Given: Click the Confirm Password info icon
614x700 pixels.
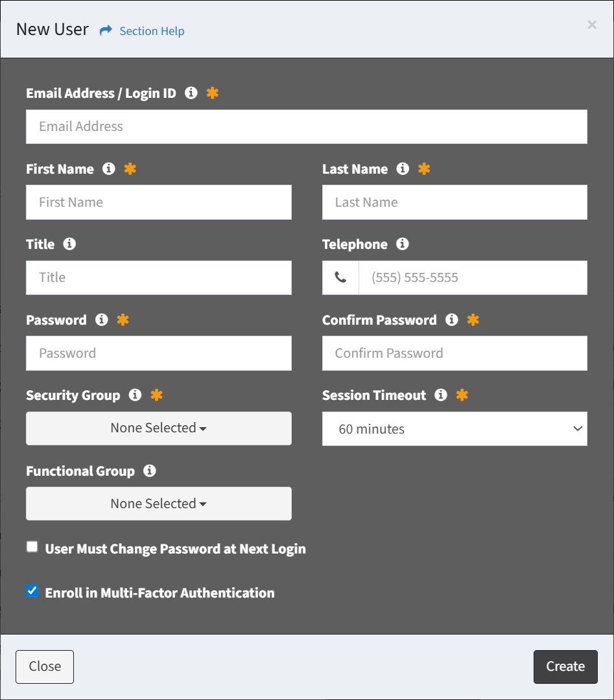Looking at the screenshot, I should click(452, 320).
